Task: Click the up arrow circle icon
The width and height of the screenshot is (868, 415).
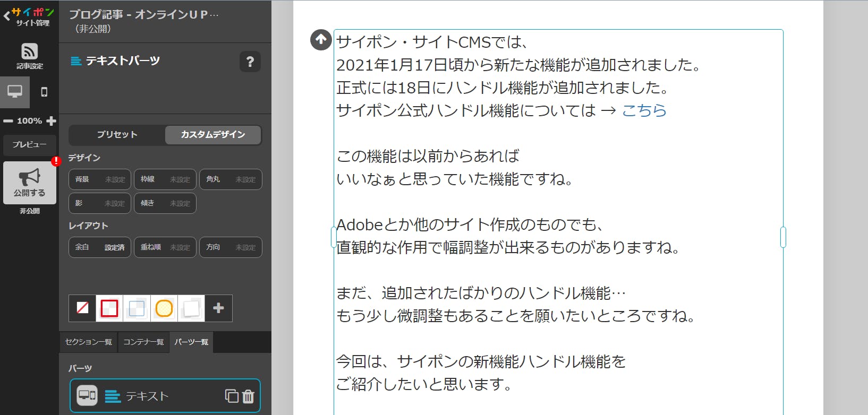Action: [x=321, y=40]
